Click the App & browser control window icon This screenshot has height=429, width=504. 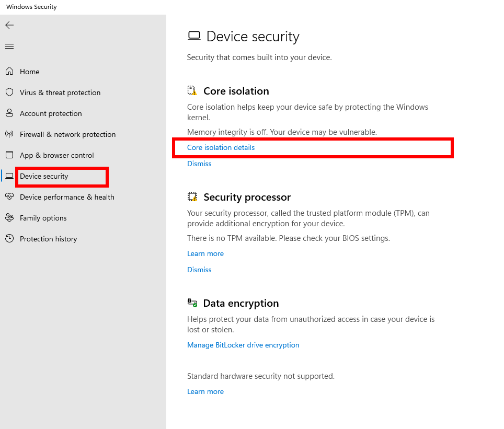coord(9,155)
